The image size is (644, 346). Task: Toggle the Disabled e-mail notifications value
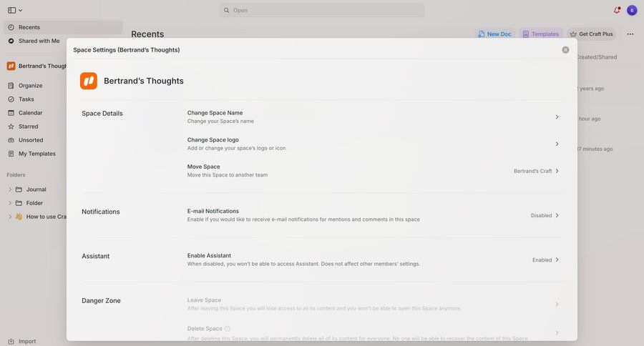pyautogui.click(x=541, y=215)
